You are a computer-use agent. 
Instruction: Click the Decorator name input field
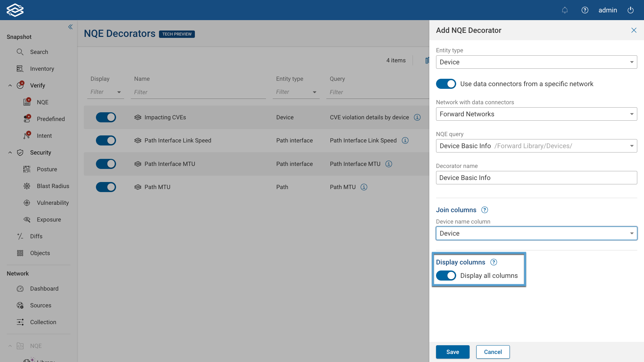pos(536,178)
